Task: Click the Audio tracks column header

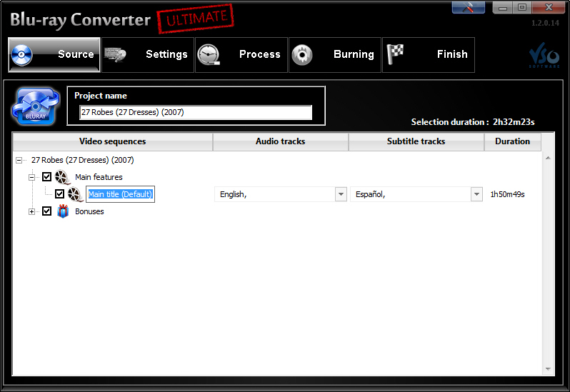Action: (x=280, y=141)
